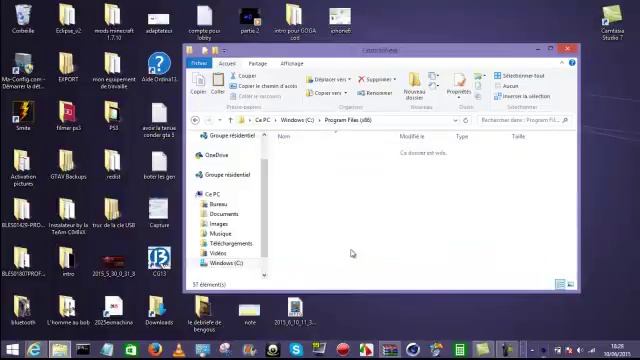Select the Eclipse_v2 desktop folder

tap(68, 19)
